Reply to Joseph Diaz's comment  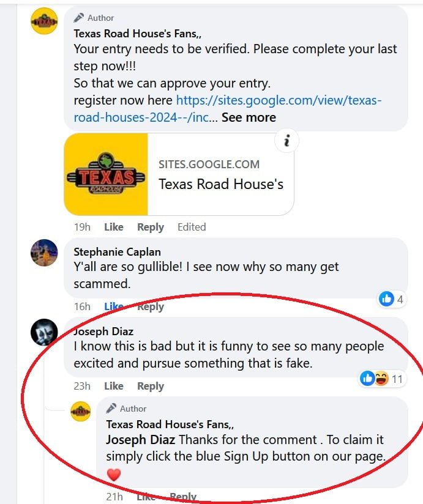pos(151,386)
